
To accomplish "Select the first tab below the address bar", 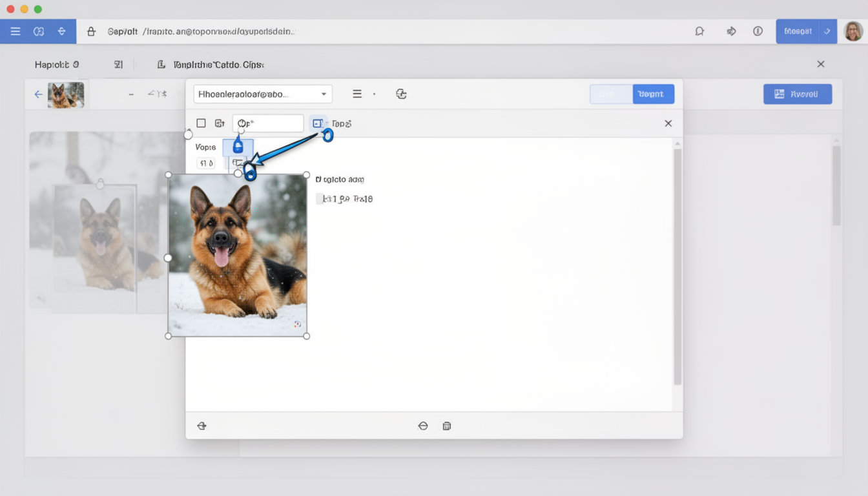I will [x=57, y=65].
